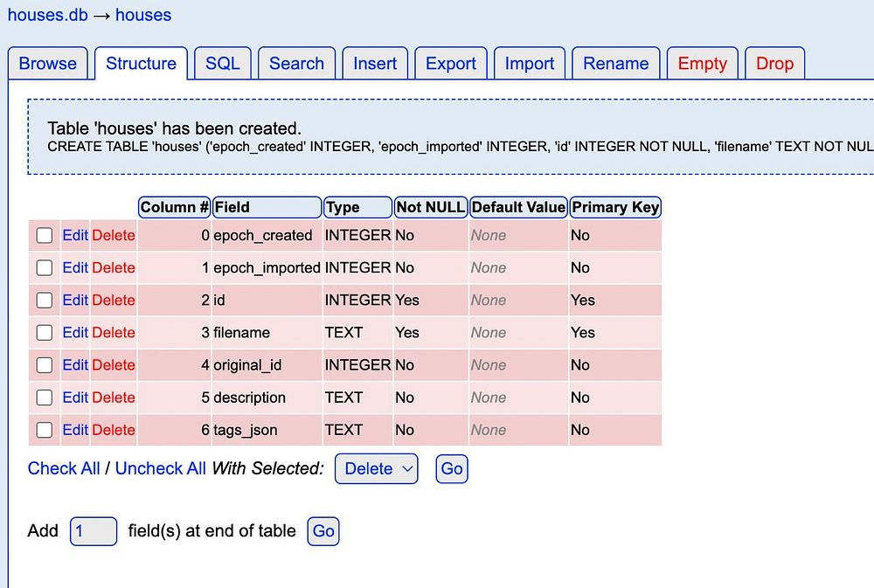Click Go next to With Selected dropdown
The width and height of the screenshot is (874, 588).
[452, 468]
